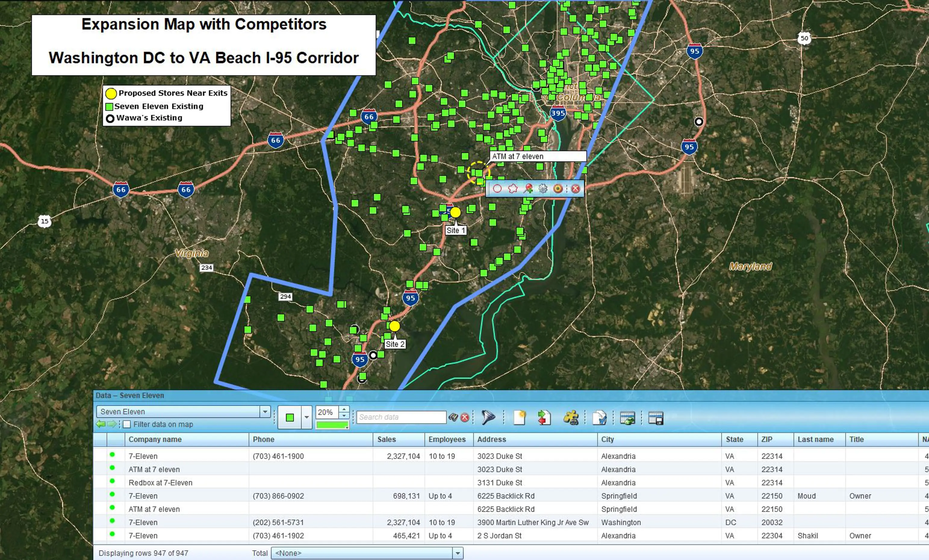Toggle the Filter data on map checkbox
This screenshot has height=560, width=929.
(x=127, y=424)
